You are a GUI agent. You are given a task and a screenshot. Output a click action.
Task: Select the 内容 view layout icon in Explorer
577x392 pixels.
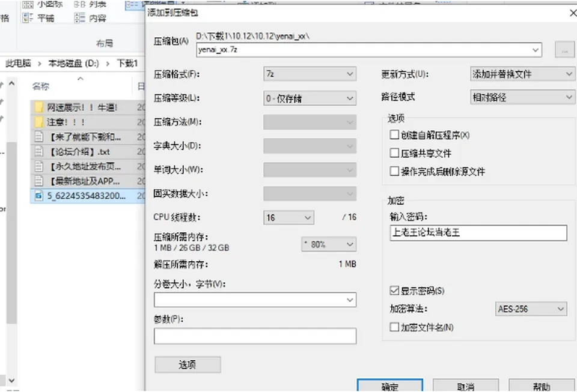pos(79,17)
